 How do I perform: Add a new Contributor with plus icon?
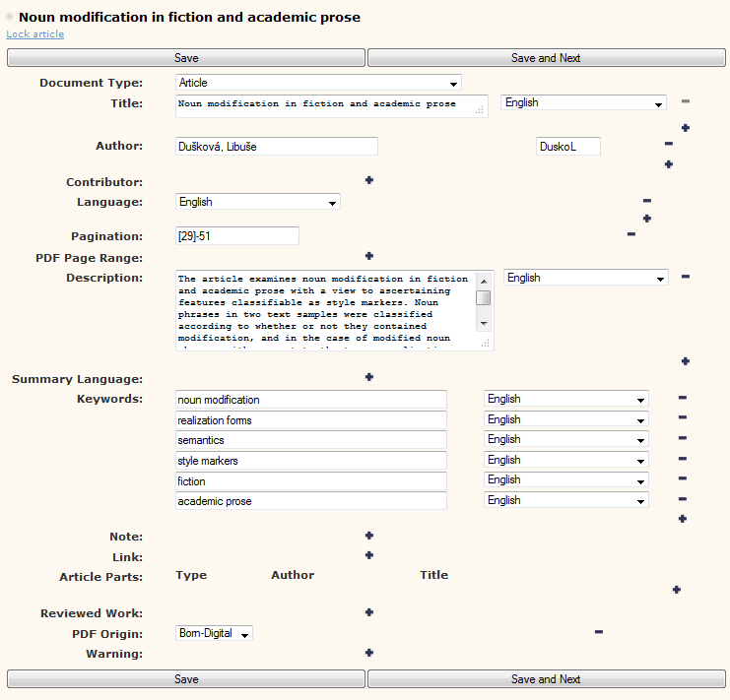pyautogui.click(x=369, y=180)
